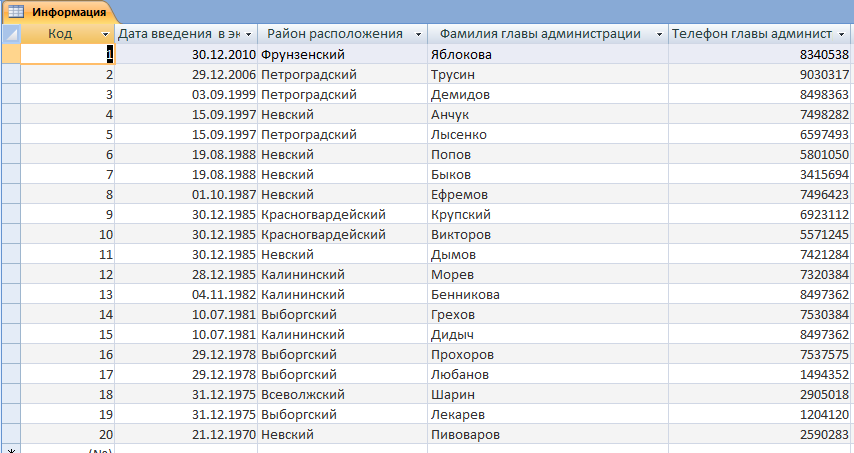Click the Код cell with value 1
This screenshot has width=854, height=453.
pos(68,54)
